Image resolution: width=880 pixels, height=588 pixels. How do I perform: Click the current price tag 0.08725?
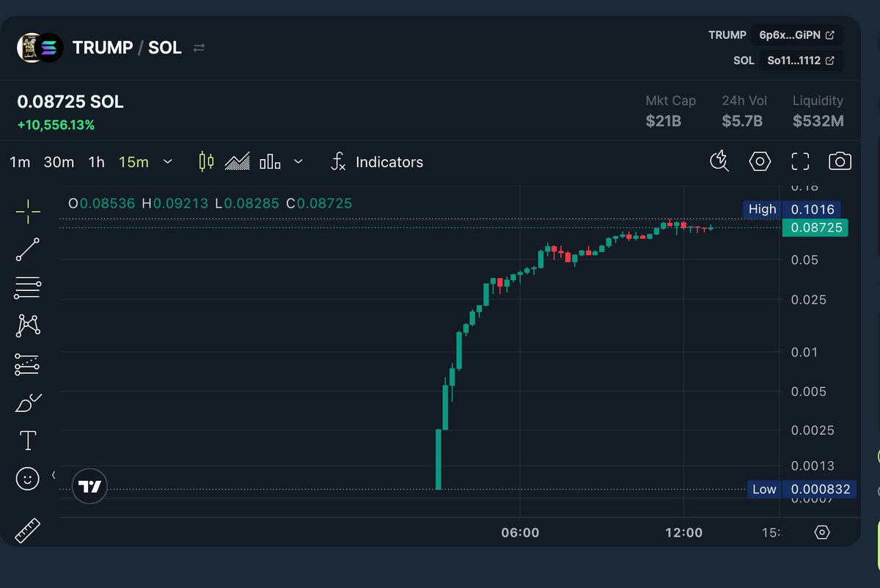click(x=815, y=228)
